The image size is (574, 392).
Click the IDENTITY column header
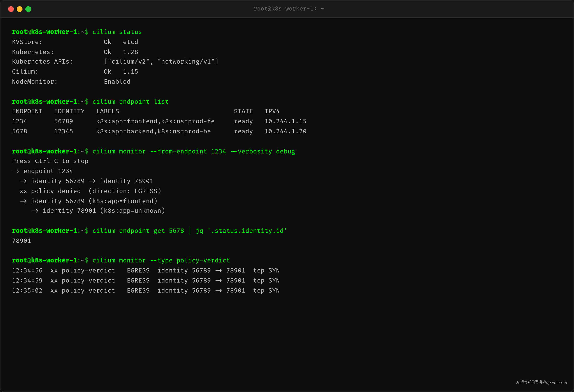coord(69,111)
